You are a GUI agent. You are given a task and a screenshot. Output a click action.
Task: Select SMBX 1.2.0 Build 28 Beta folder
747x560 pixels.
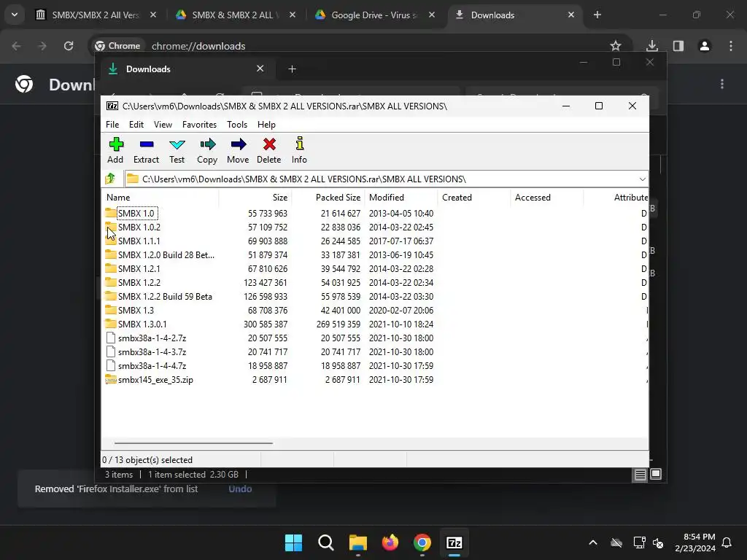(x=166, y=254)
